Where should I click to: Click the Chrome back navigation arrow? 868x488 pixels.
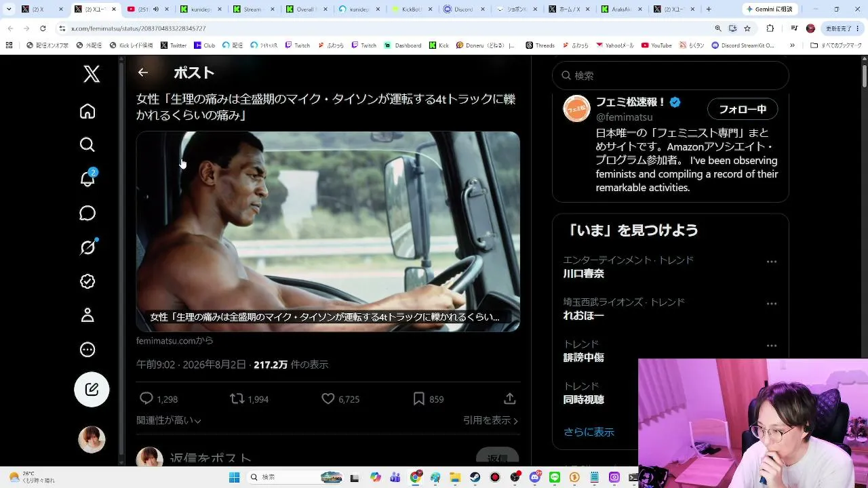(11, 28)
